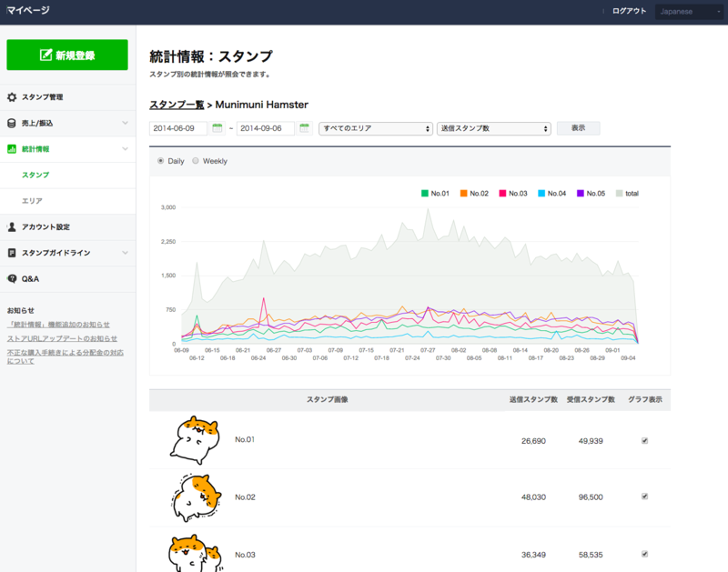
Task: Open the Japanese language selector
Action: tap(688, 12)
